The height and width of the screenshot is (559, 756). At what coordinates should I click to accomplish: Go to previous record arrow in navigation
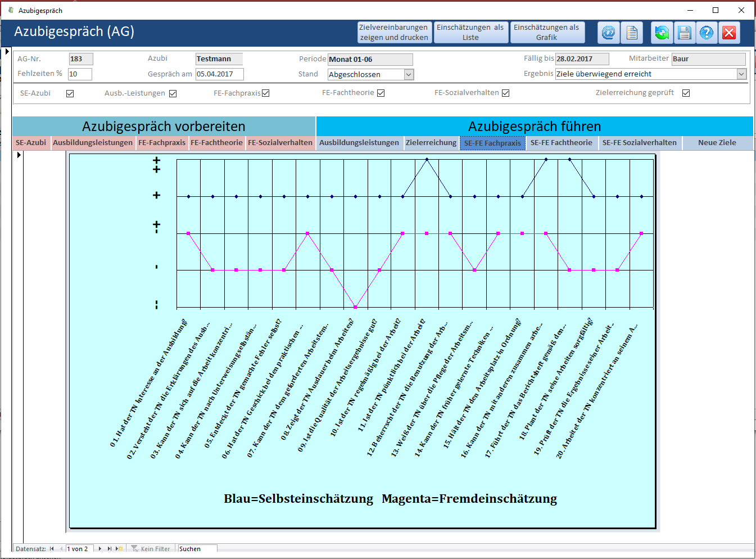point(61,549)
